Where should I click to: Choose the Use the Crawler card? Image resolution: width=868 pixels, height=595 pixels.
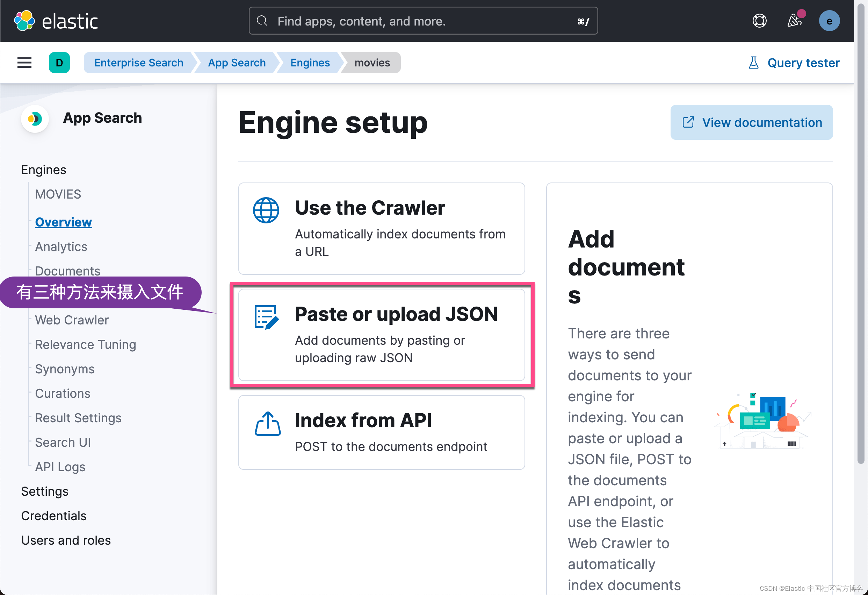[x=382, y=228]
